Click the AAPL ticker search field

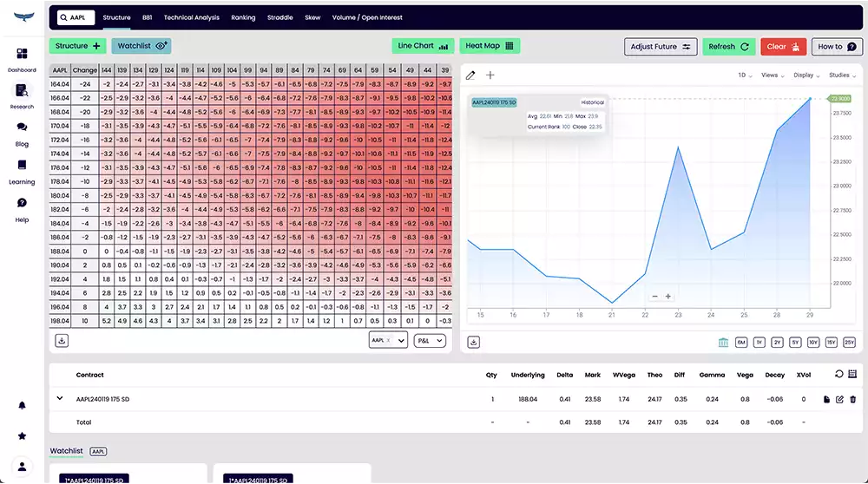coord(76,17)
